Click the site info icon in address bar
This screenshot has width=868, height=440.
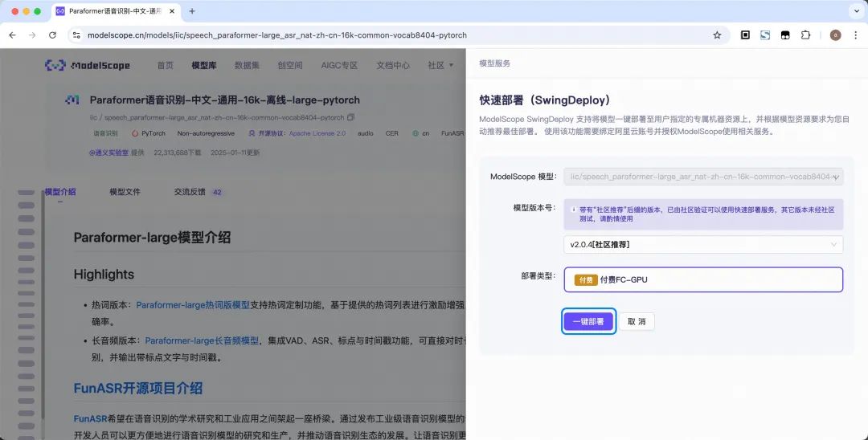point(76,35)
